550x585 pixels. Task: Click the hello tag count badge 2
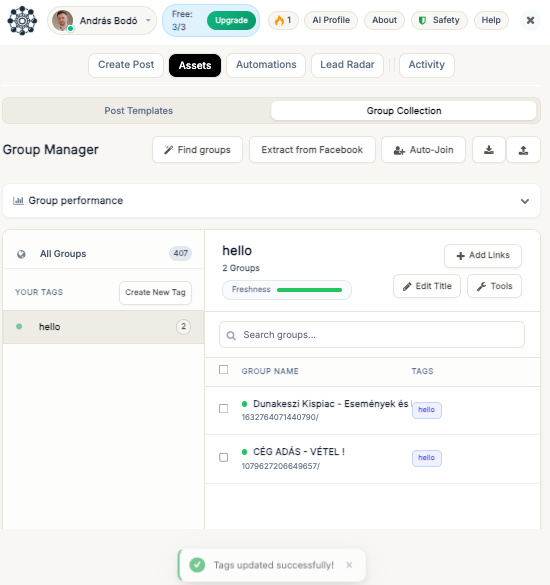coord(183,327)
